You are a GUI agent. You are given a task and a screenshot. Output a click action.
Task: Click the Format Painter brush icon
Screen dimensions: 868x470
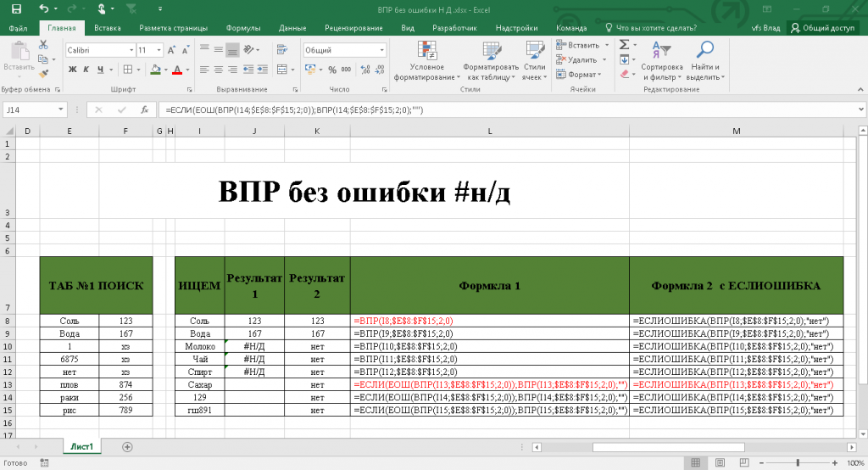(x=43, y=73)
